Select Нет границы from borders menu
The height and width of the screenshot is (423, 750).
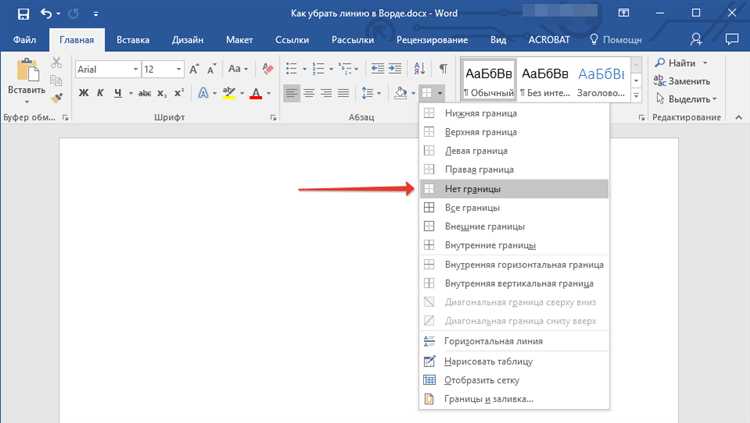coord(473,188)
